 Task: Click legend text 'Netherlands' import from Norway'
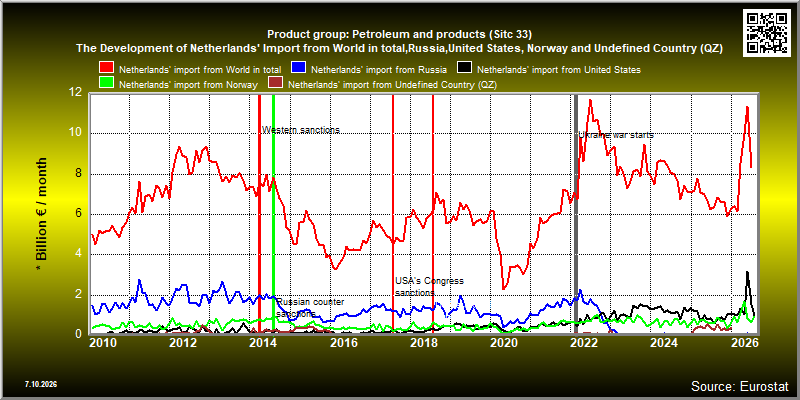coord(188,85)
